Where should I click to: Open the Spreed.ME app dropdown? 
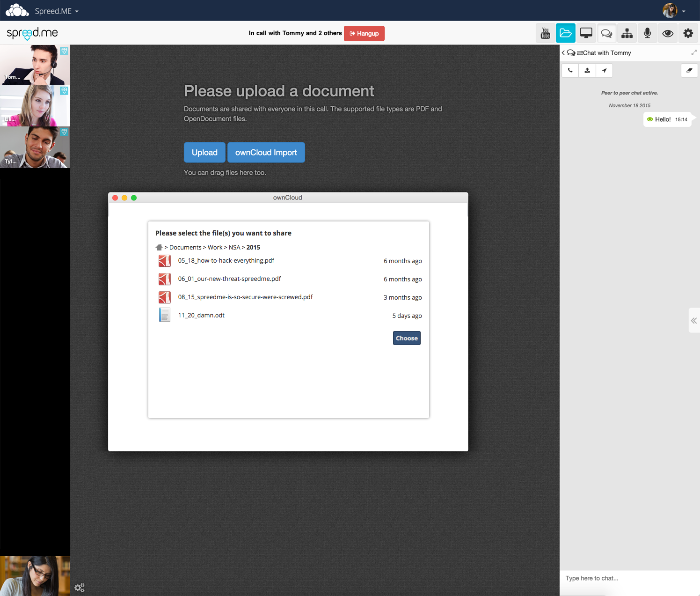pos(57,11)
